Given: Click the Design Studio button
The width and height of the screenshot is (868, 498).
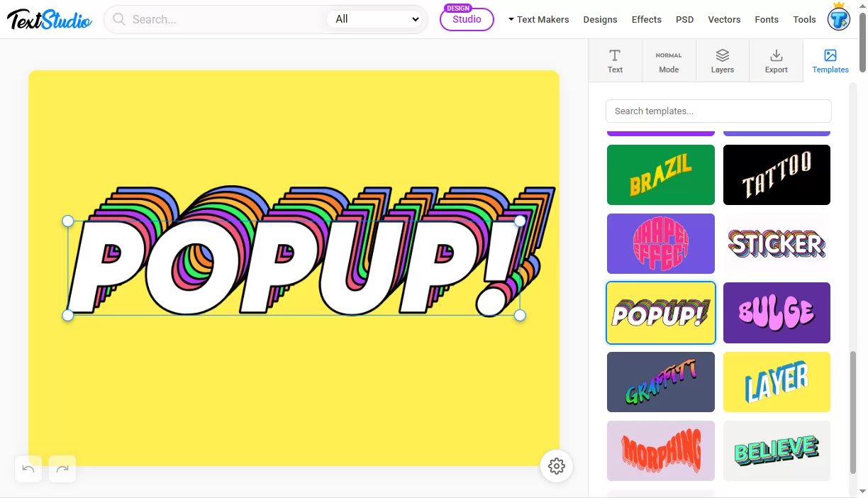Looking at the screenshot, I should (x=467, y=19).
